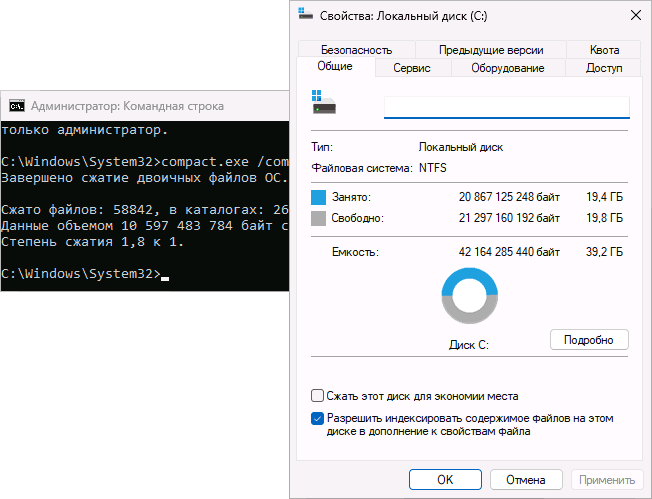Open the Оборудование tab
This screenshot has width=652, height=499.
508,68
